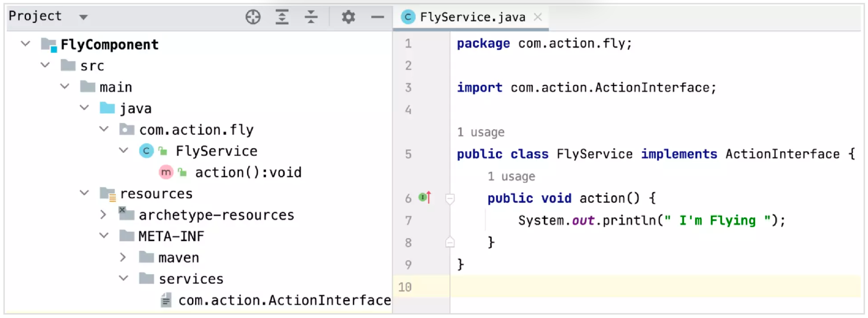
Task: Expand the archetype-resources folder
Action: 103,215
